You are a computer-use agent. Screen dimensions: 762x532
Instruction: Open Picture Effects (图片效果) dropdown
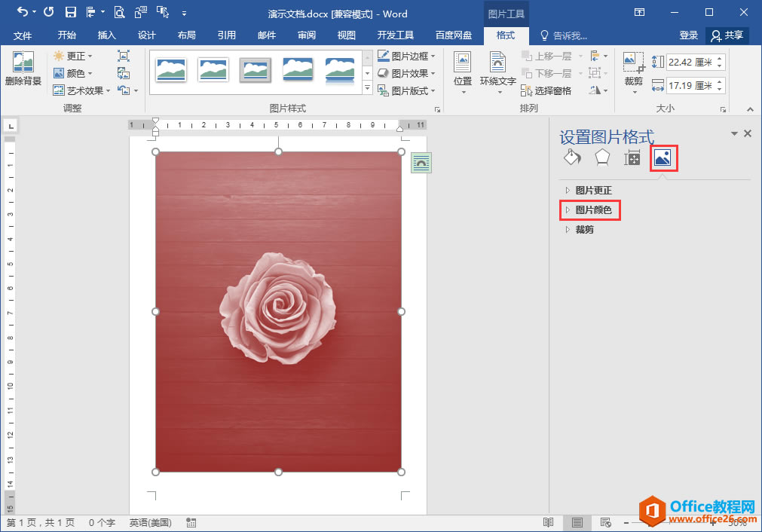pyautogui.click(x=406, y=73)
